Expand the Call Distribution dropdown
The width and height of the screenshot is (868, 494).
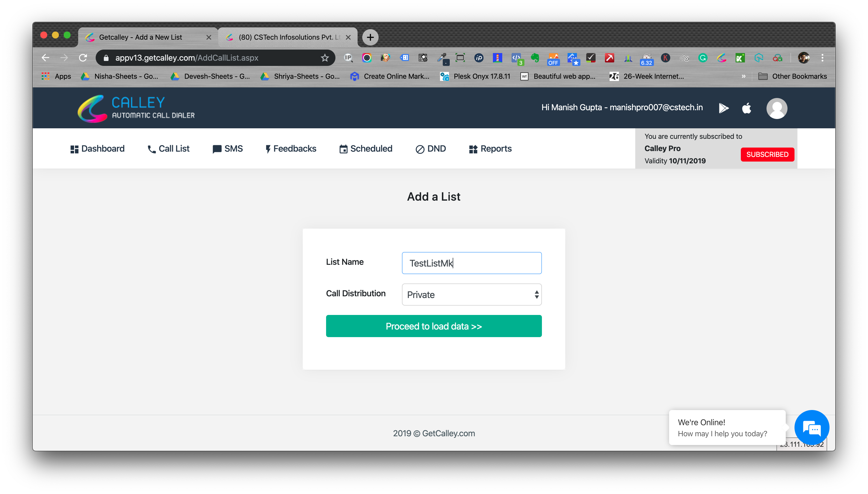coord(471,295)
